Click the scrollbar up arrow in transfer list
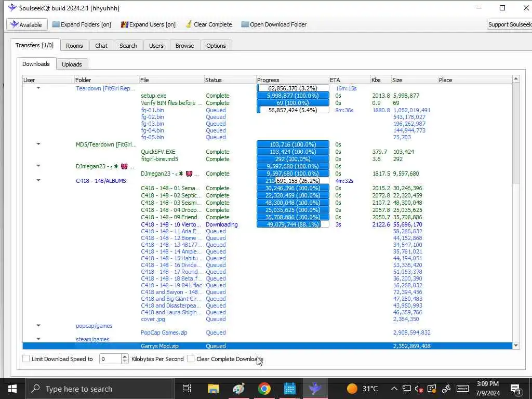 [516, 79]
